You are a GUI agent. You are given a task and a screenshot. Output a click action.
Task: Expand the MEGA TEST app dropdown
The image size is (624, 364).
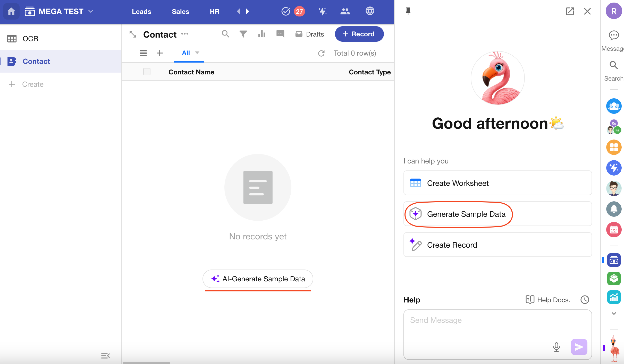pos(91,11)
